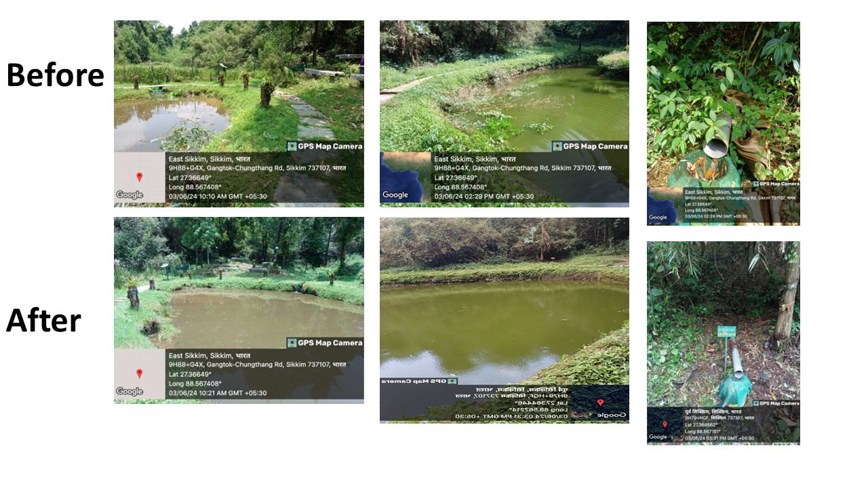Select the After pond photo stamped 10:21 AM

[239, 310]
